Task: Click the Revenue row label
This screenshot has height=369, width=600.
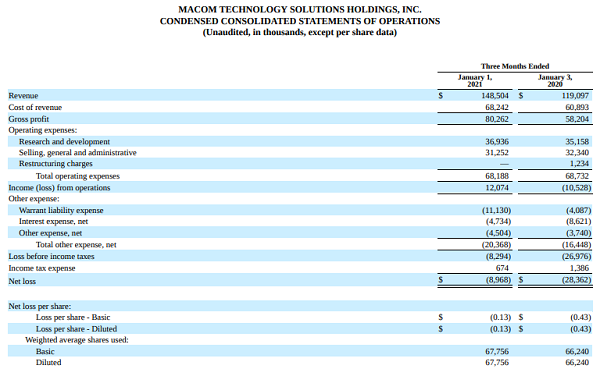Action: (23, 96)
